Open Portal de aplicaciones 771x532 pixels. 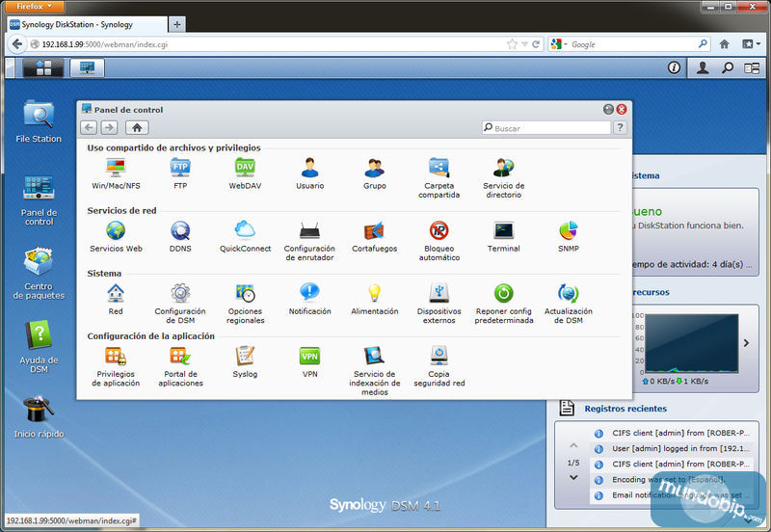180,367
